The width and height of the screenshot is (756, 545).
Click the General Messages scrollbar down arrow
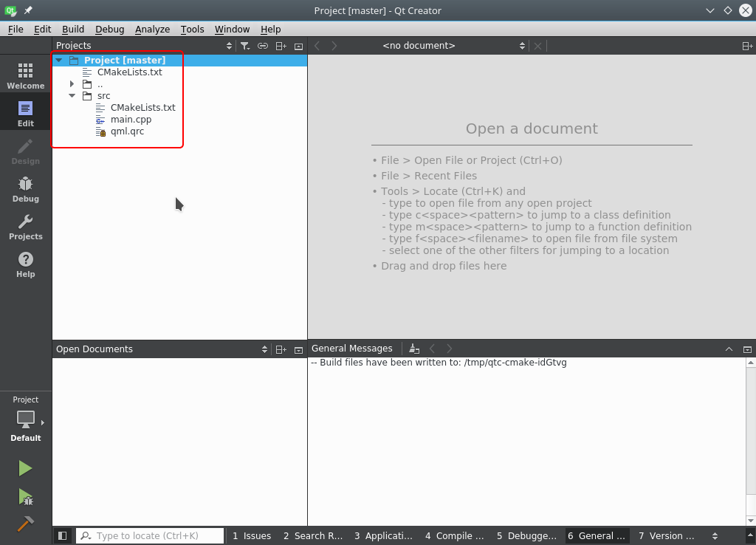(751, 521)
